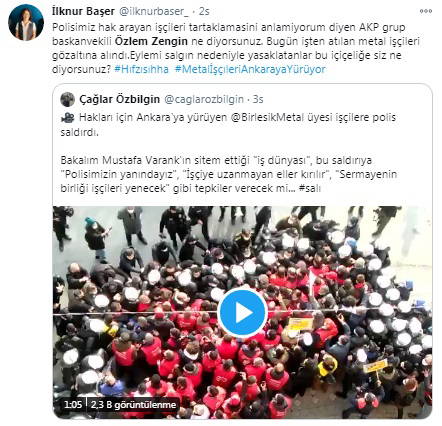Open the @ilknurbaser_ handle
The height and width of the screenshot is (426, 442).
(x=154, y=12)
